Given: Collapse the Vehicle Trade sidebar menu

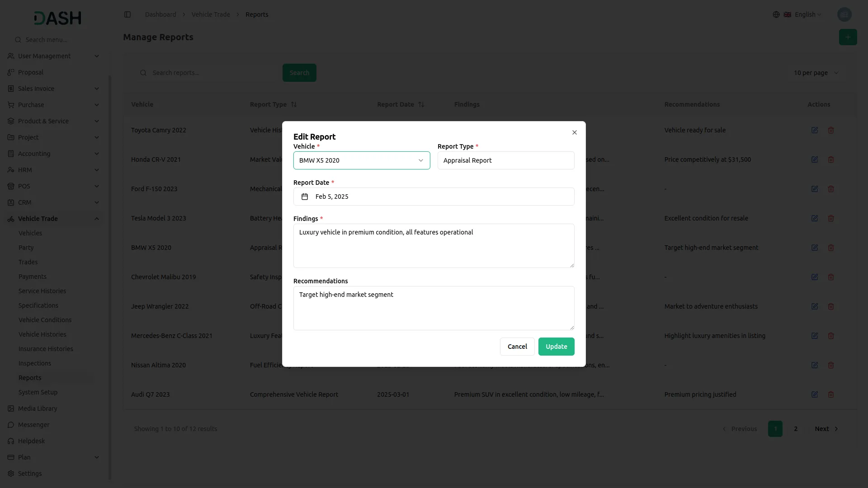Looking at the screenshot, I should 97,219.
